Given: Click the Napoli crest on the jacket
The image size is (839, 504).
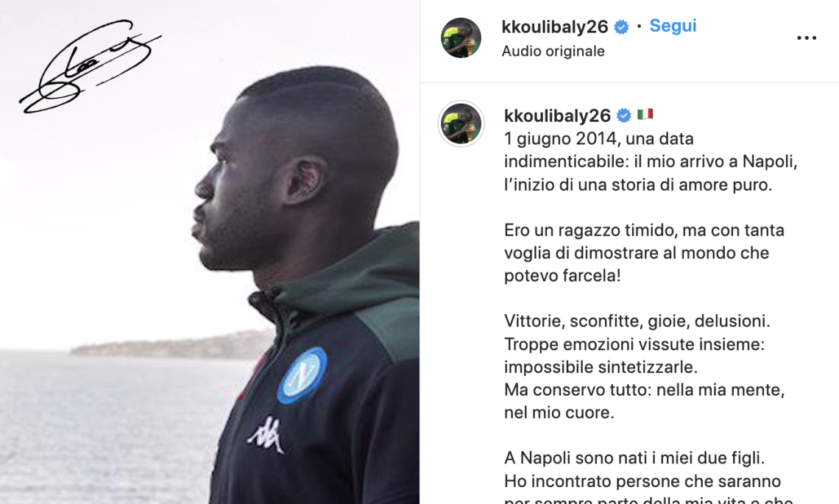Looking at the screenshot, I should click(x=302, y=375).
